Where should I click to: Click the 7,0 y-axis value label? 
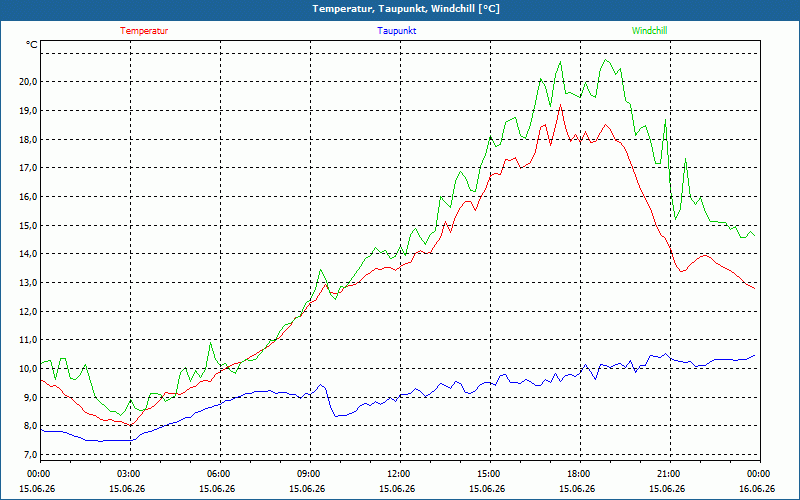pyautogui.click(x=31, y=455)
